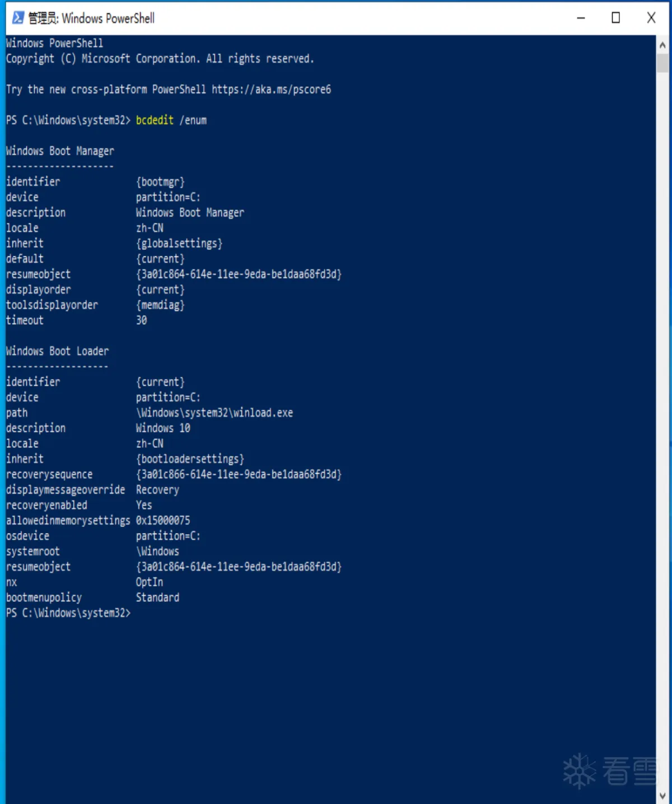Click the {bootmgr} identifier value
Screen dimensions: 672x804
pyautogui.click(x=160, y=182)
